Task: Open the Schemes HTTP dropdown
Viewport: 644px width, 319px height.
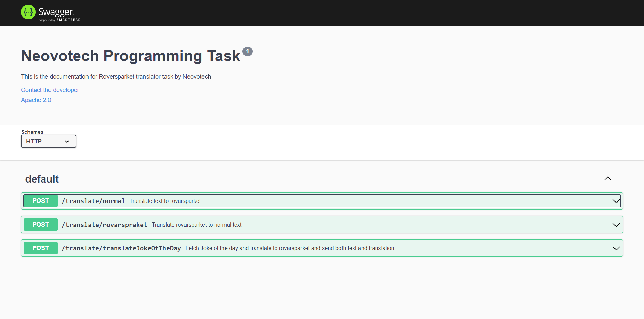Action: click(48, 141)
